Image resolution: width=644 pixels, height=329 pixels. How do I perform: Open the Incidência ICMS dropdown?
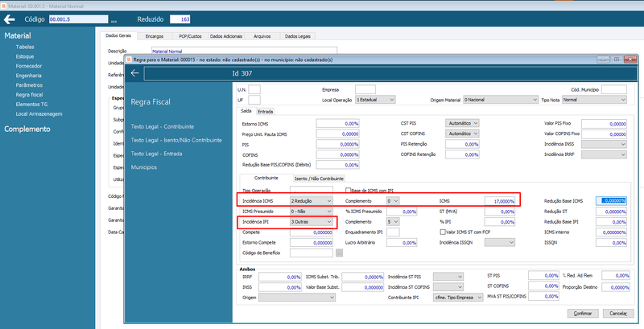pyautogui.click(x=312, y=201)
